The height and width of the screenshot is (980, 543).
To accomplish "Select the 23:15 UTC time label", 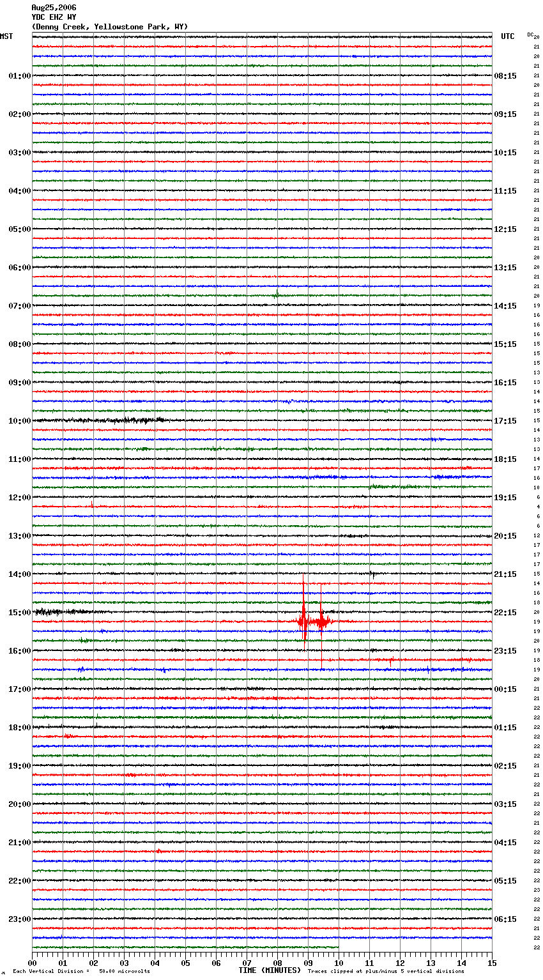I will [x=505, y=651].
